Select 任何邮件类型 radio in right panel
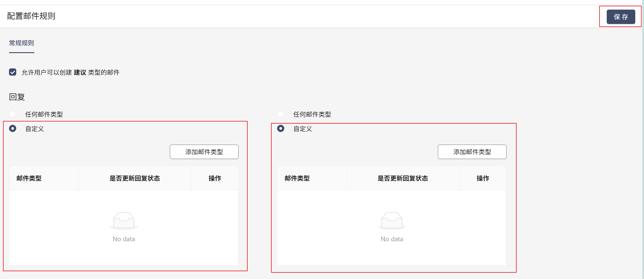 point(281,114)
